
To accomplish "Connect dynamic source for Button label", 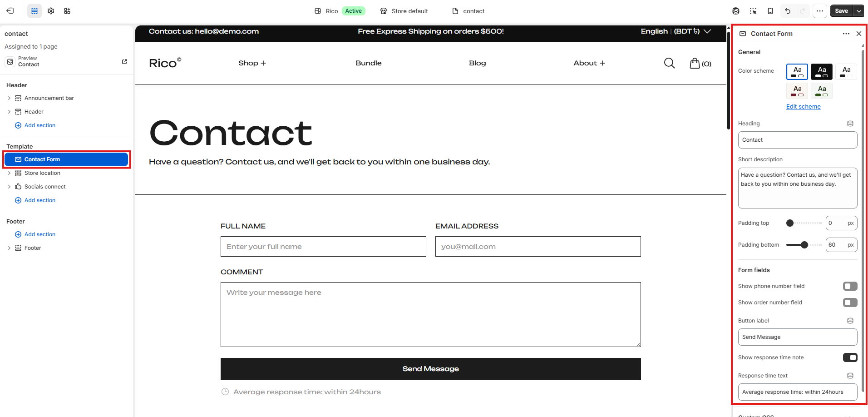I will click(x=850, y=321).
